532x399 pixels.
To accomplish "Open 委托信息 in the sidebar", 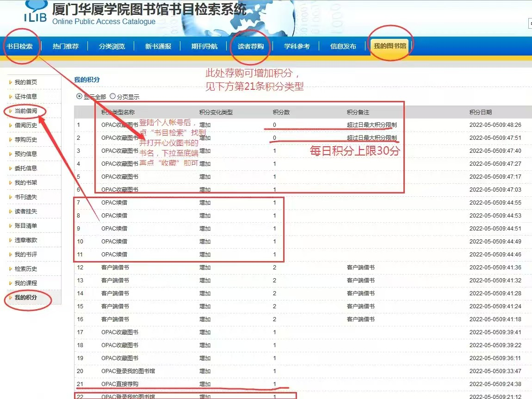I will tap(26, 168).
